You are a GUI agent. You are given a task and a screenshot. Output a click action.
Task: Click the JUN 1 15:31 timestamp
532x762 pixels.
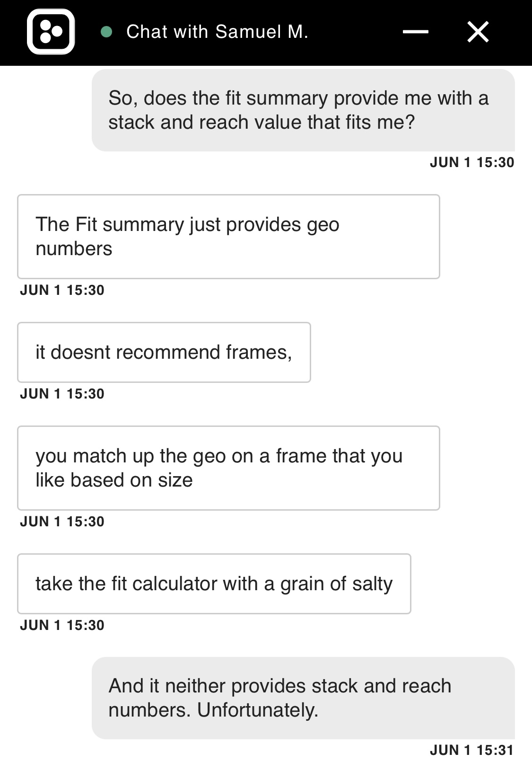(x=471, y=750)
